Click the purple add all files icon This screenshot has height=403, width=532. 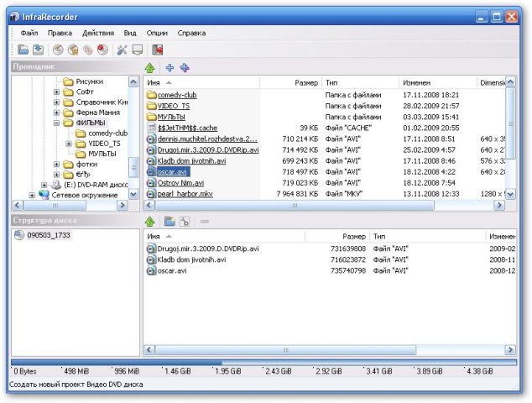pyautogui.click(x=185, y=67)
